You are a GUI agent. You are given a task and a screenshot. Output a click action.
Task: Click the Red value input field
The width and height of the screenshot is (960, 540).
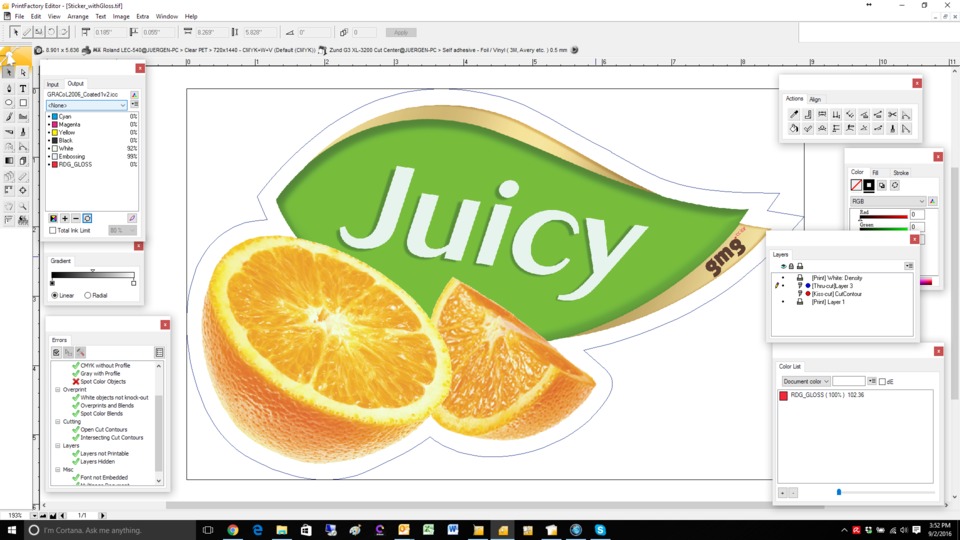pyautogui.click(x=917, y=214)
